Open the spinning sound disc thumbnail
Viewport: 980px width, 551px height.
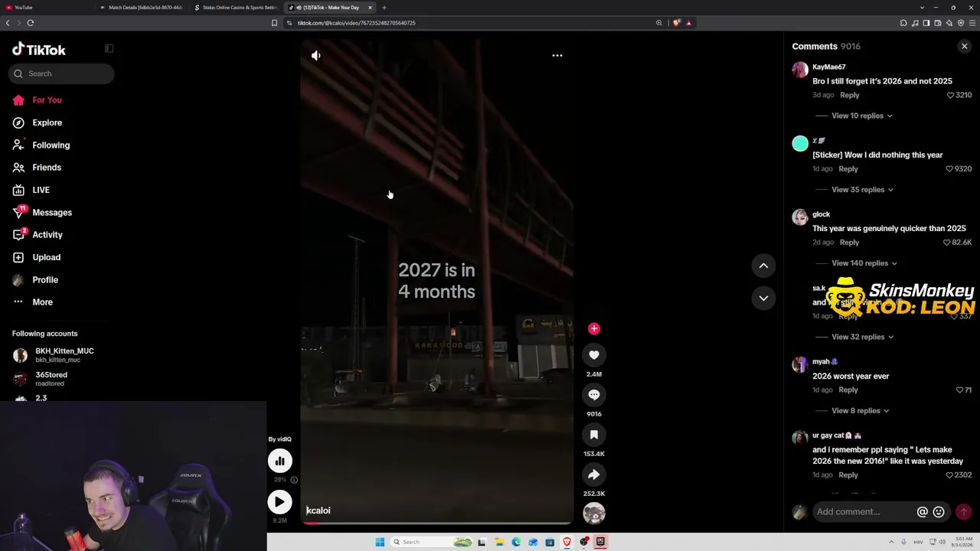593,514
